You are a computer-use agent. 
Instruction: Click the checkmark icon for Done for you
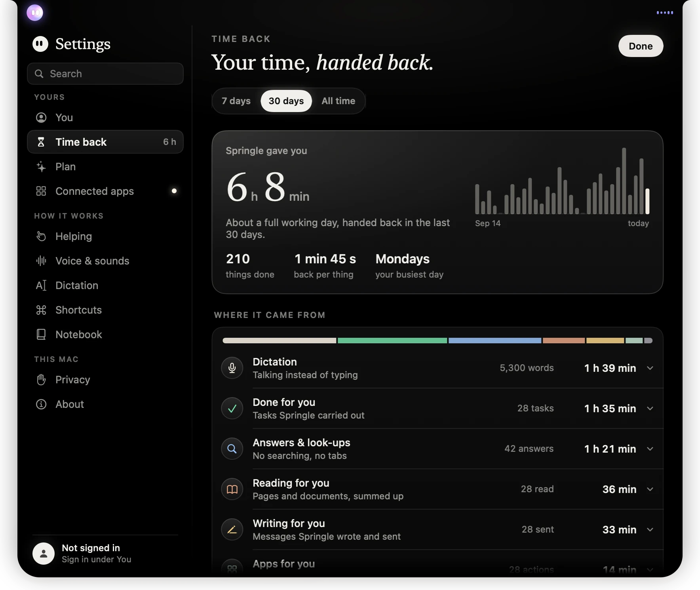[232, 409]
